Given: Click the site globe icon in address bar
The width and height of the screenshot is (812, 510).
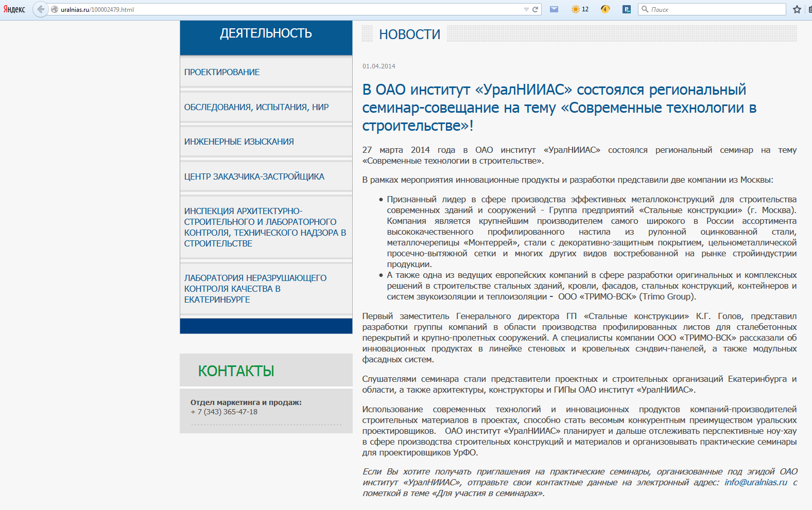Looking at the screenshot, I should 55,9.
